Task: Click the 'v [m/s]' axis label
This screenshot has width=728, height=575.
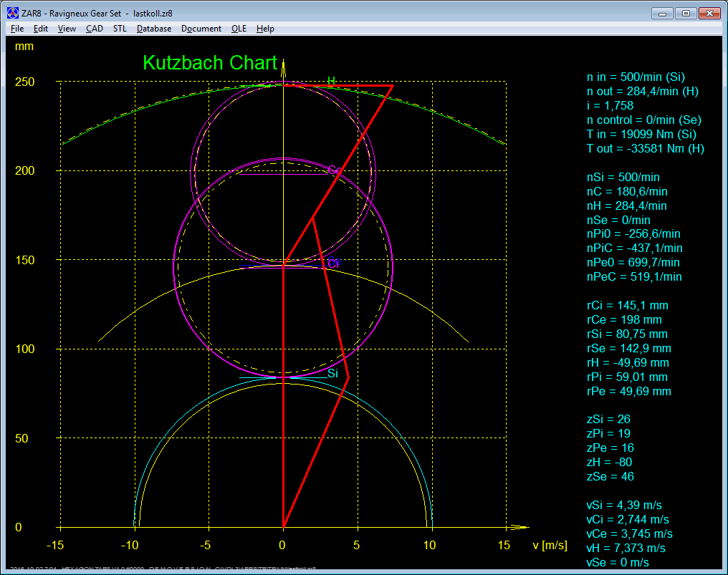Action: pos(550,546)
